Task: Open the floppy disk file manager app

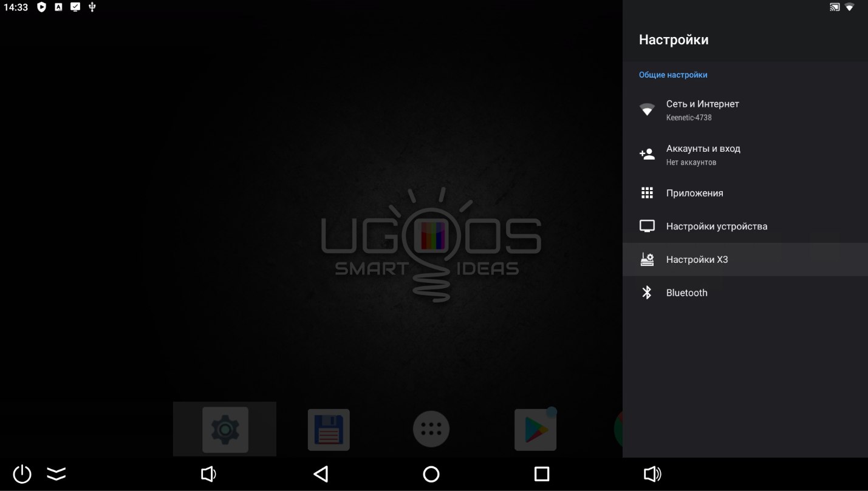Action: click(329, 430)
